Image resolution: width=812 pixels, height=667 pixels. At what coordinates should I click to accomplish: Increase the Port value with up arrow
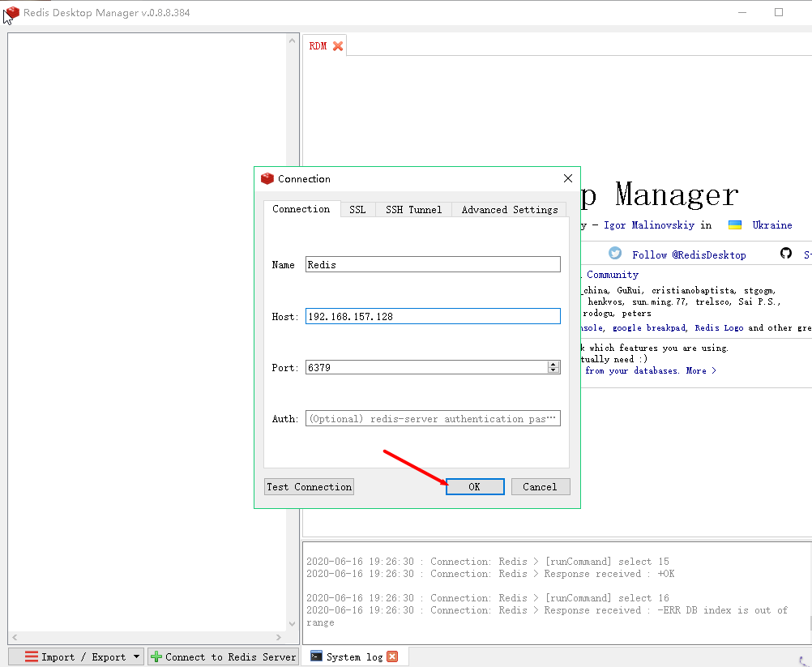click(x=553, y=364)
